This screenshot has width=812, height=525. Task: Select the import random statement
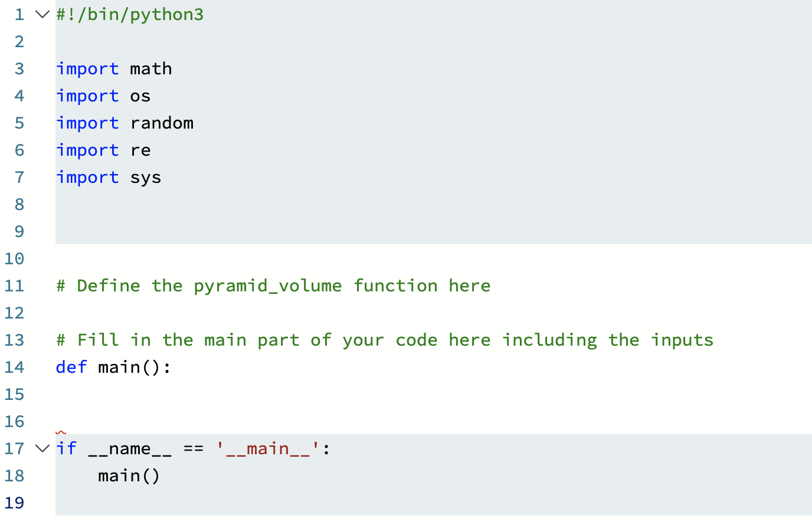[124, 123]
